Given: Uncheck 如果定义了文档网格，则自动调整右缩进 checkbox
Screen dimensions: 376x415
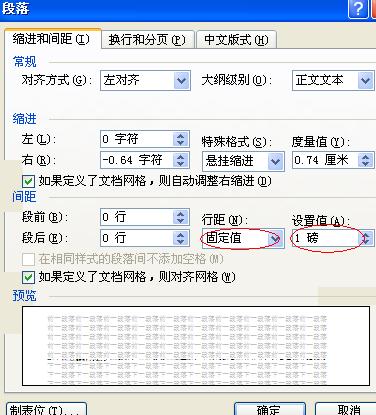Looking at the screenshot, I should point(28,182).
